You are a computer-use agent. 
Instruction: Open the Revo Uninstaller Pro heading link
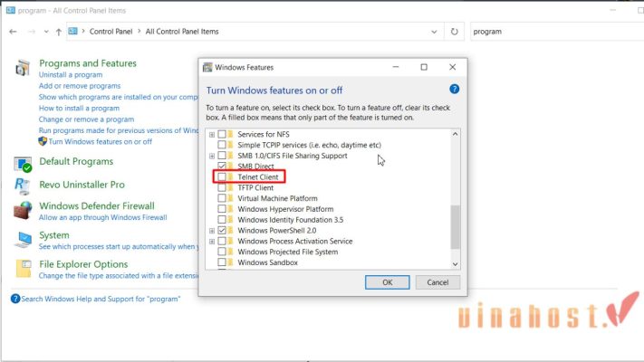coord(82,185)
